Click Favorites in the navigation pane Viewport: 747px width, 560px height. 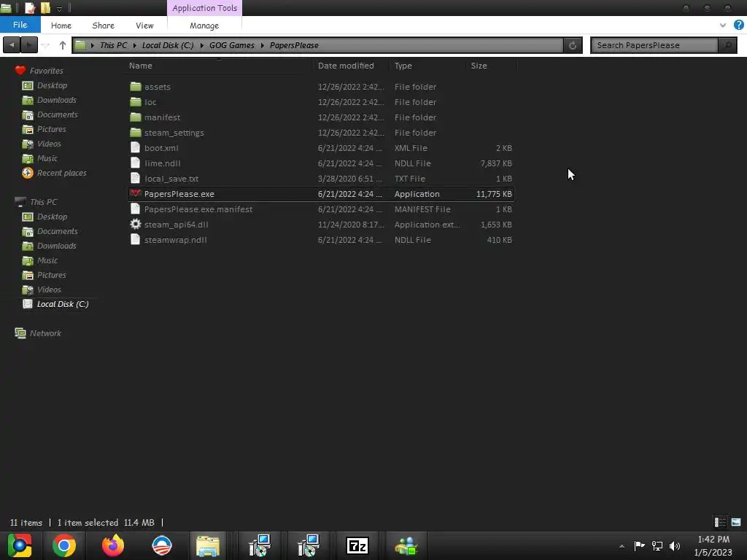[x=46, y=71]
